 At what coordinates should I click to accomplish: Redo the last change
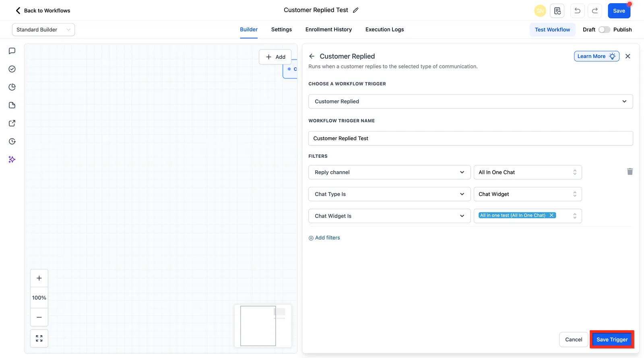coord(595,11)
